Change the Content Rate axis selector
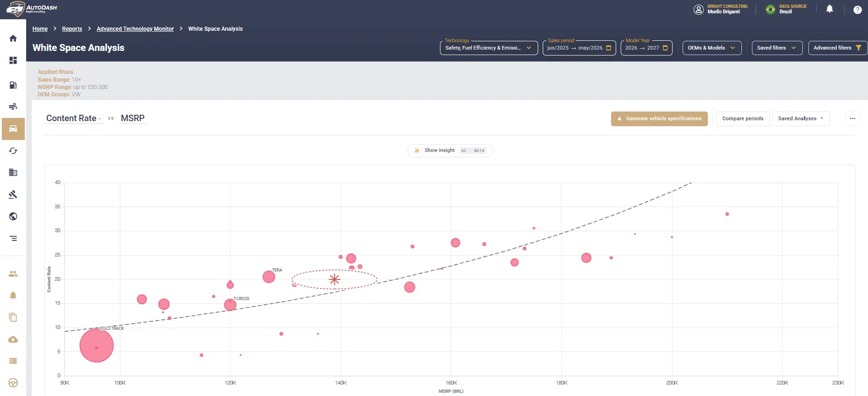This screenshot has height=396, width=868. pyautogui.click(x=73, y=118)
